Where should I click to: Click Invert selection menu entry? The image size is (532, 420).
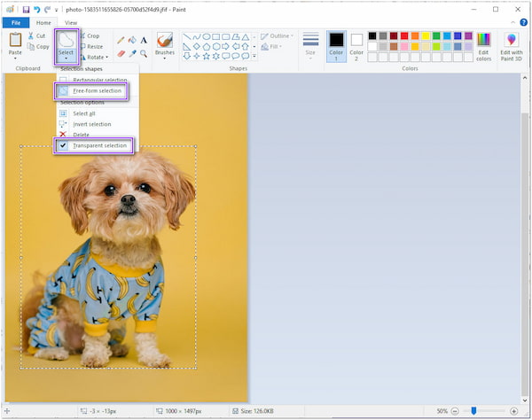pos(98,124)
